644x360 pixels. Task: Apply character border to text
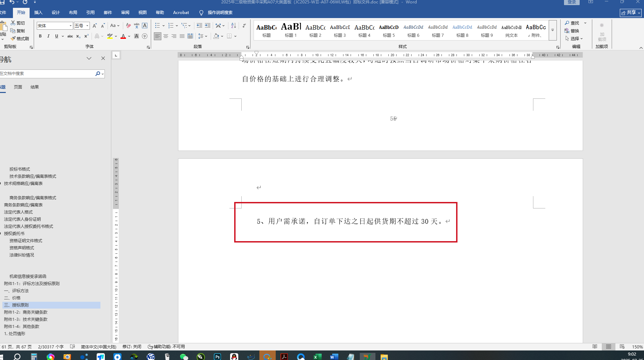pos(145,26)
